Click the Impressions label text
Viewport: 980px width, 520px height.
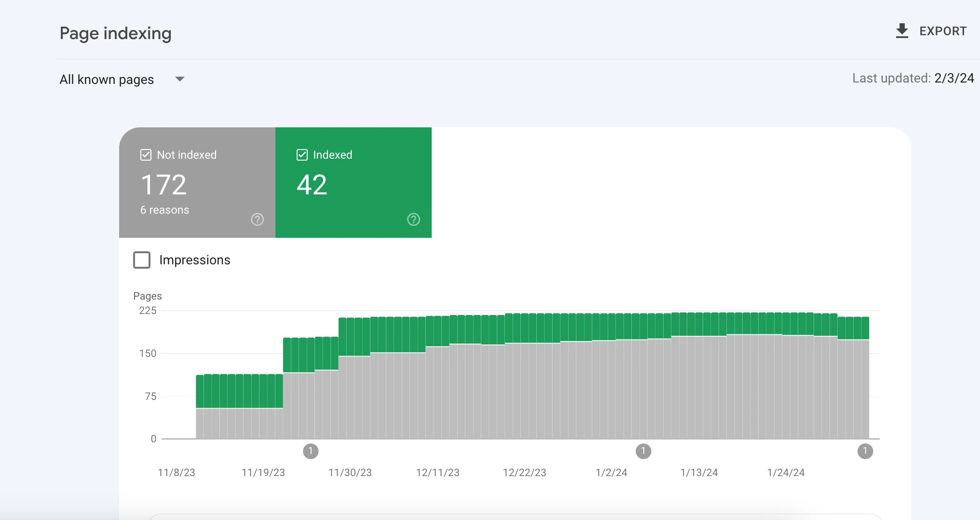195,260
